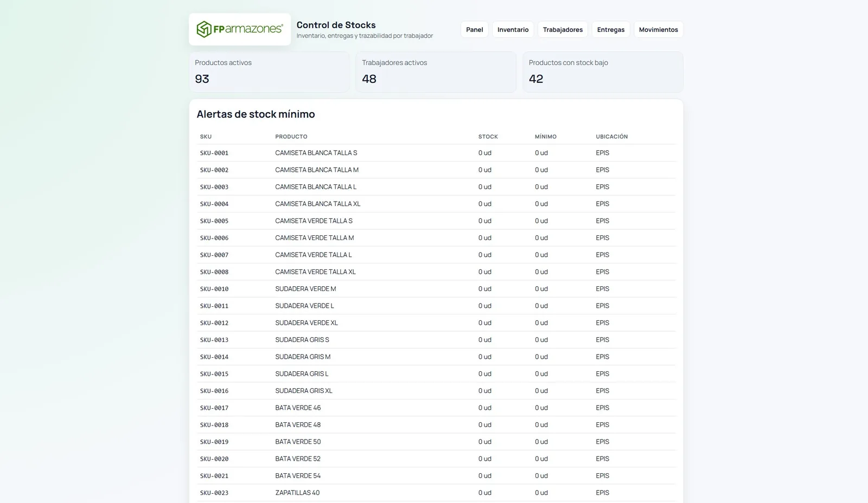Select SKU-0001 cell
Viewport: 868px width, 503px height.
[214, 153]
